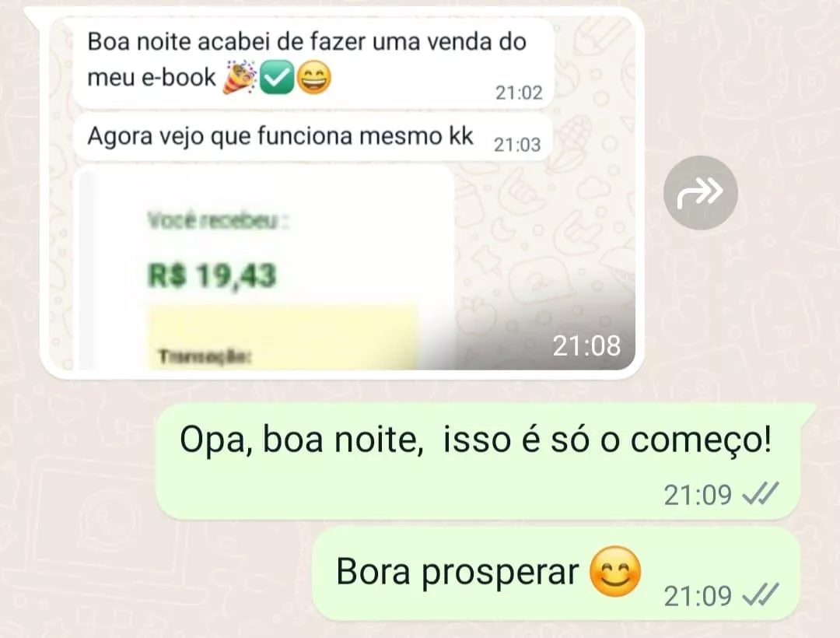Tap the grinning face emoji
This screenshot has width=840, height=638.
pos(313,77)
